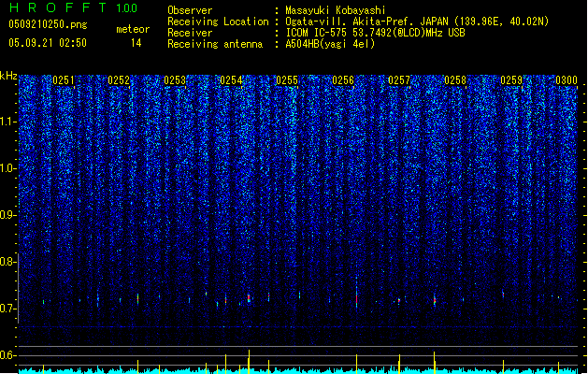Click the Observer label
The image size is (588, 374).
click(190, 10)
